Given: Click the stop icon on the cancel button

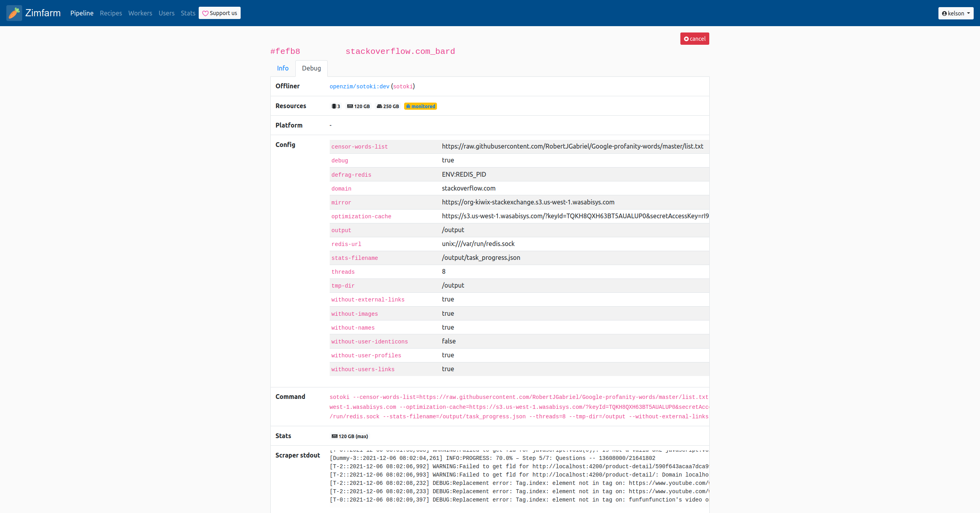Looking at the screenshot, I should (x=686, y=39).
